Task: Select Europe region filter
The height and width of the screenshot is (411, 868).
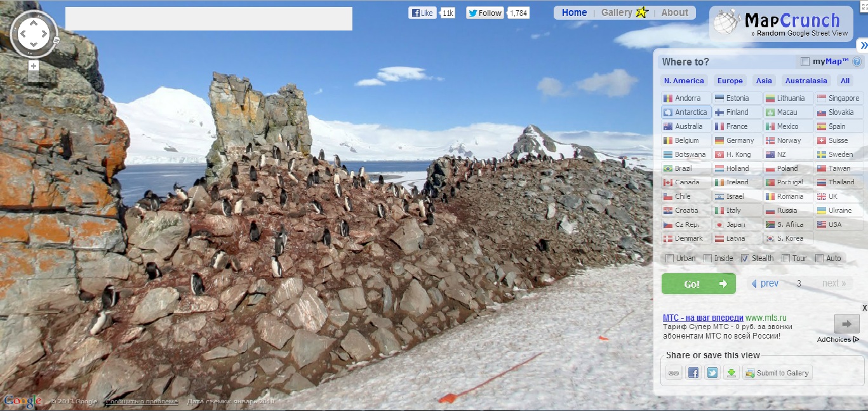Action: coord(730,81)
